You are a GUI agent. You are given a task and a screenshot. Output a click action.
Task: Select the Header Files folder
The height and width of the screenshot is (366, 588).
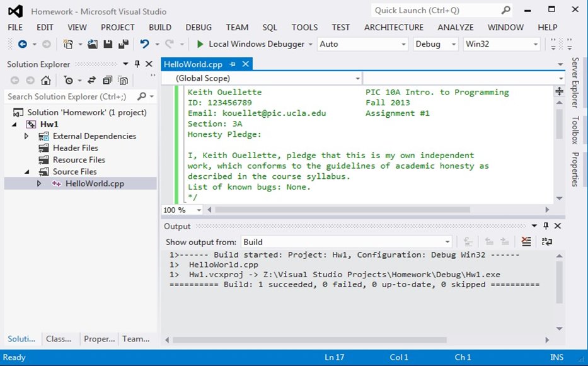pyautogui.click(x=76, y=148)
